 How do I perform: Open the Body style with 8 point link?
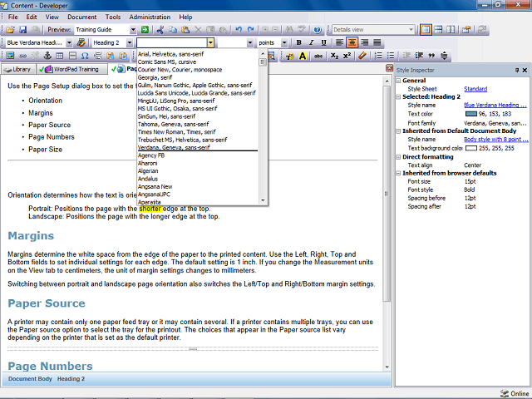pyautogui.click(x=495, y=140)
